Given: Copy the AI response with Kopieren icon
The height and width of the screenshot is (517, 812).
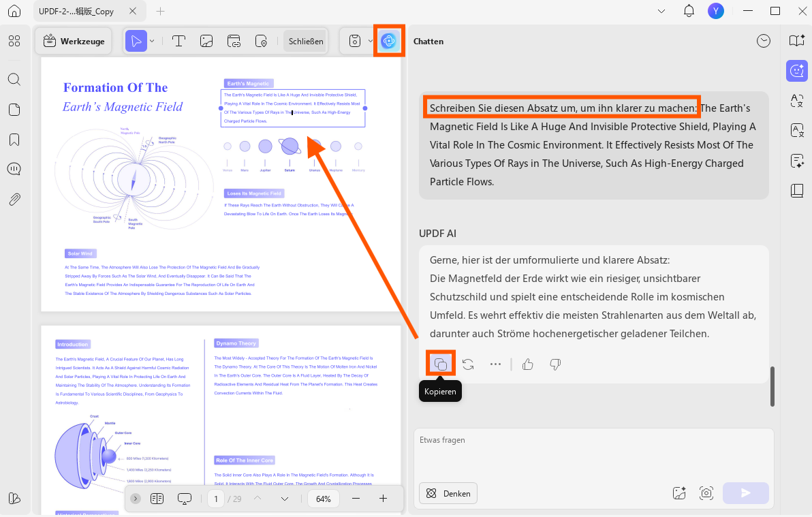Looking at the screenshot, I should [441, 364].
